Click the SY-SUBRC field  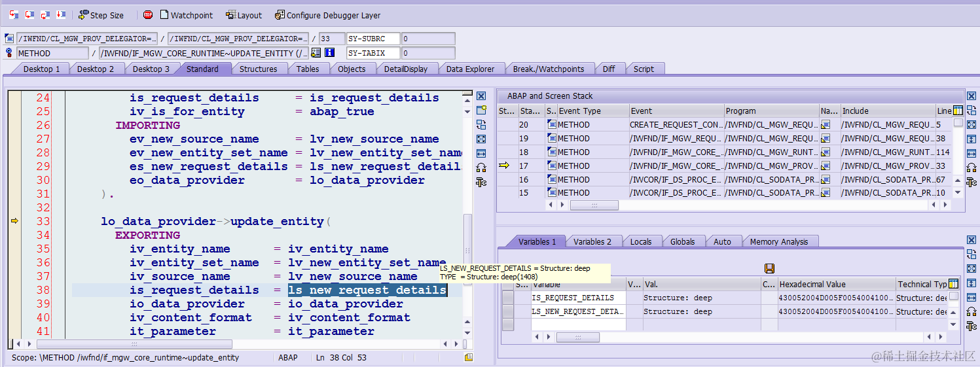click(x=372, y=39)
